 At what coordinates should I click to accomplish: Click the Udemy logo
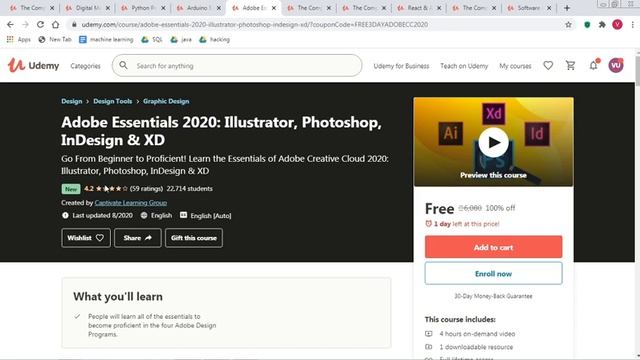(x=33, y=65)
